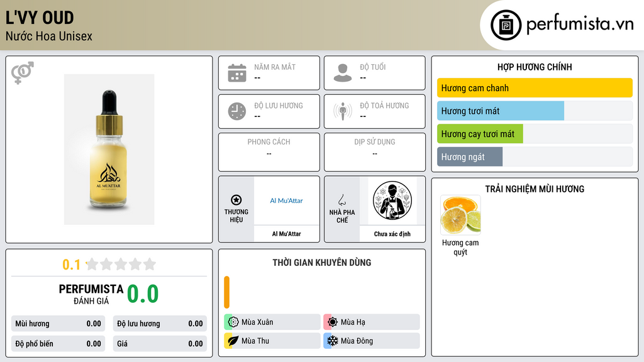Click the Nước Hoa Unisex subtitle

click(x=49, y=36)
